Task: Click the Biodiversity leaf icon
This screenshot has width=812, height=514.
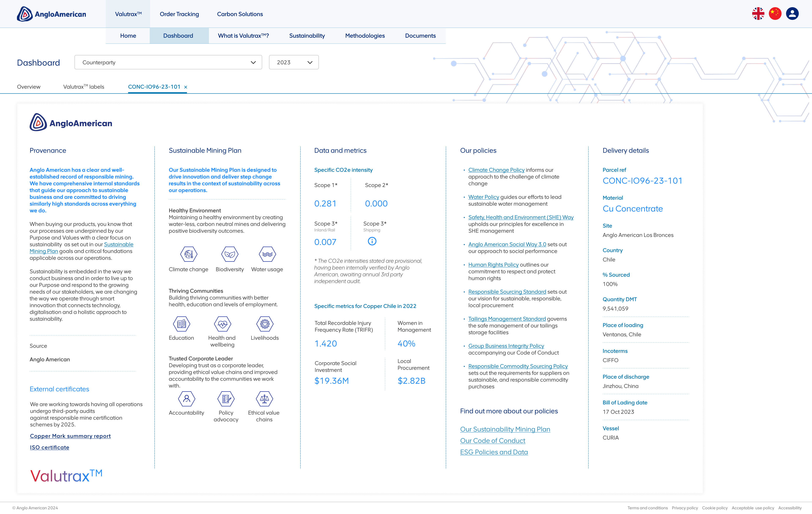Action: (x=230, y=254)
